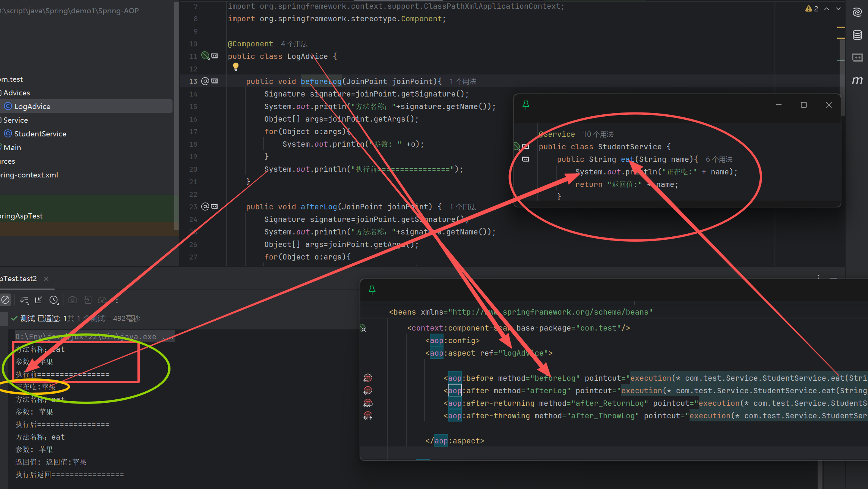Toggle the show ignored tests button
Viewport: 868px width, 489px height.
pyautogui.click(x=5, y=300)
